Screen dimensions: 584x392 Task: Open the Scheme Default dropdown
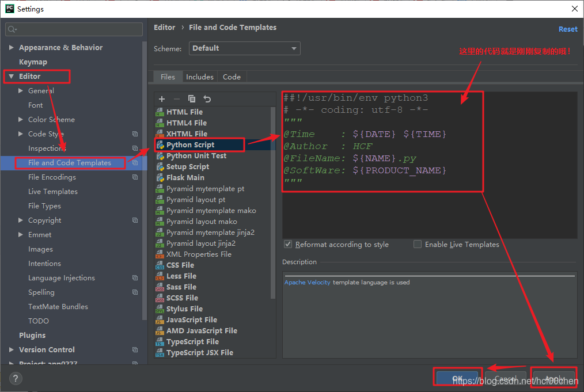coord(245,48)
